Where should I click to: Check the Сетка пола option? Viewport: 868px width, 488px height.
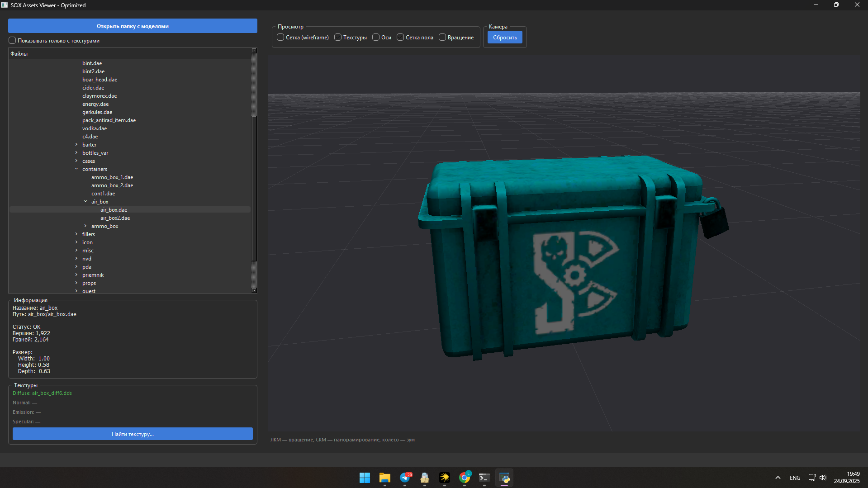[x=400, y=38]
